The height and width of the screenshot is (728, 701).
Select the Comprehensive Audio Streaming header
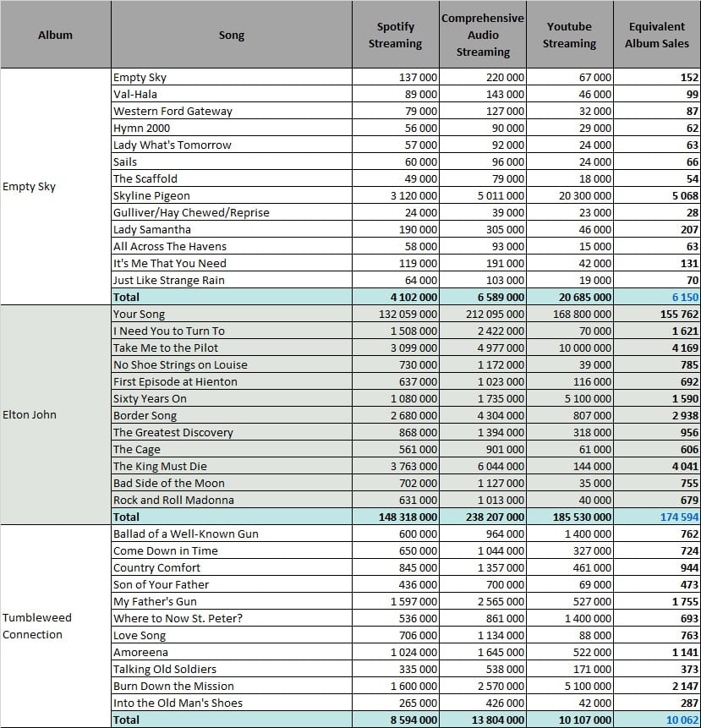pos(483,35)
